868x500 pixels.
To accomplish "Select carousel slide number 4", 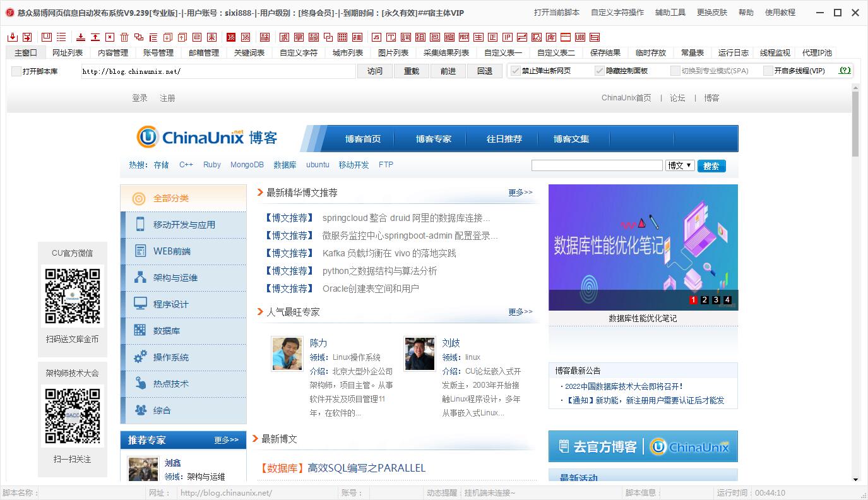I will (727, 300).
